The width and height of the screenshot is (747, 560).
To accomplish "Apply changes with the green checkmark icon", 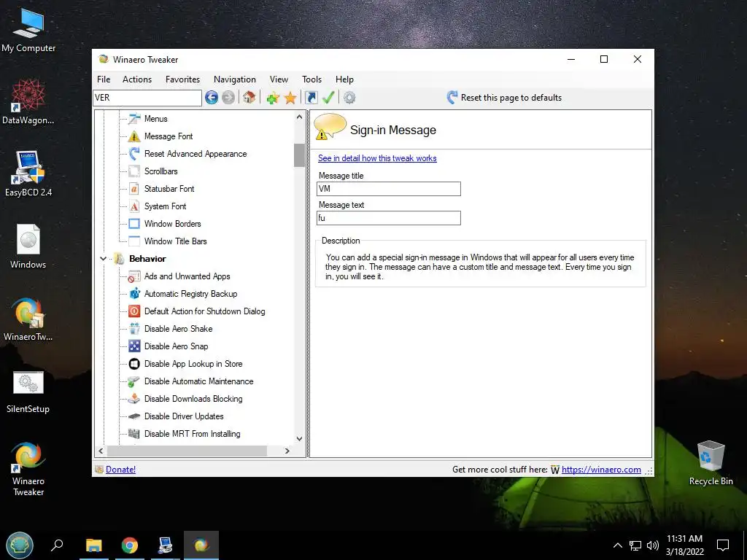I will 328,98.
